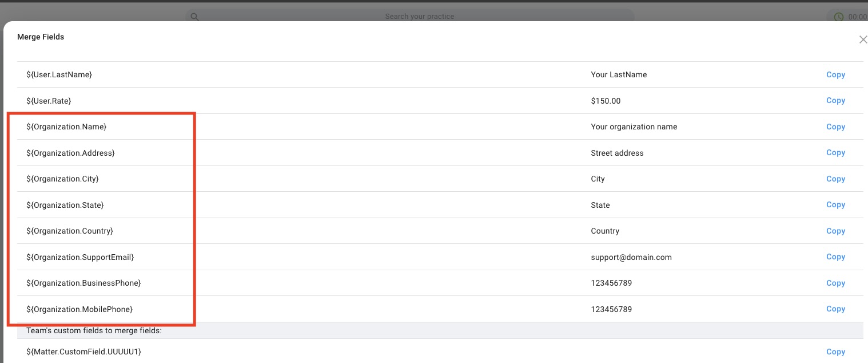The image size is (868, 363).
Task: Copy the Organization.Name merge field
Action: click(835, 127)
